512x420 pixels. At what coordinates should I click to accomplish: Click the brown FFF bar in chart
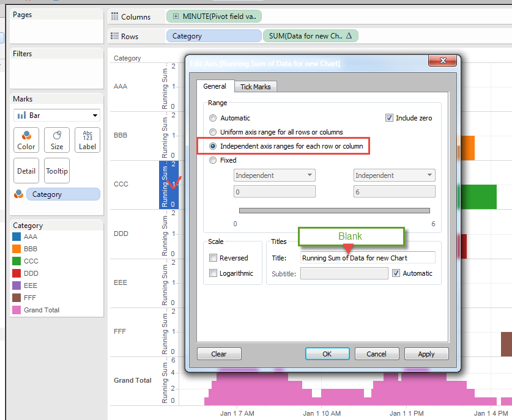pos(506,344)
